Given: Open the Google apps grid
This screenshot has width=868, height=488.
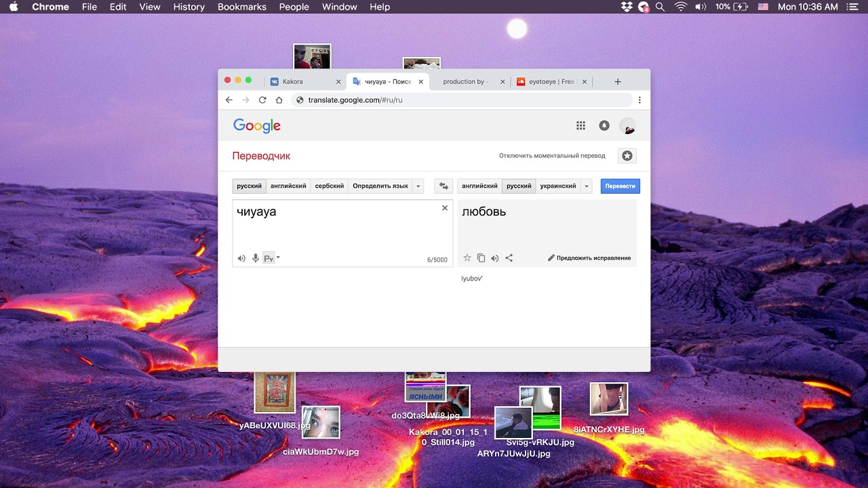Looking at the screenshot, I should [580, 125].
